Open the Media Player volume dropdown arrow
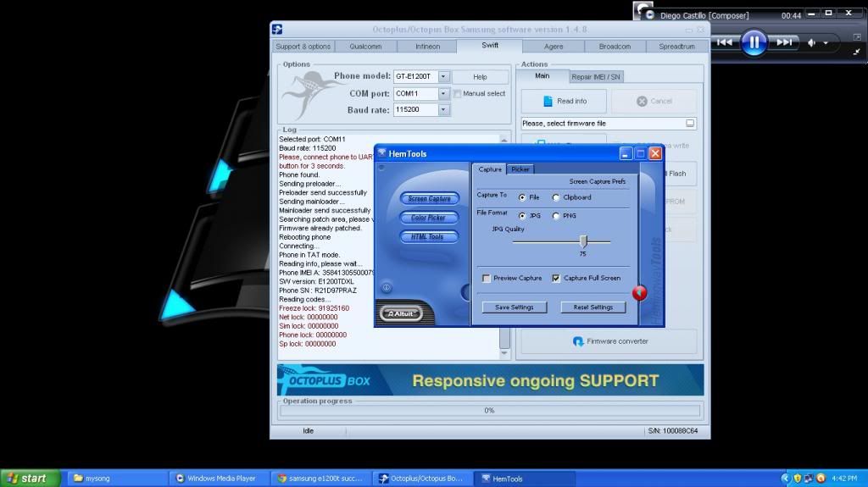The height and width of the screenshot is (487, 868). pyautogui.click(x=826, y=42)
